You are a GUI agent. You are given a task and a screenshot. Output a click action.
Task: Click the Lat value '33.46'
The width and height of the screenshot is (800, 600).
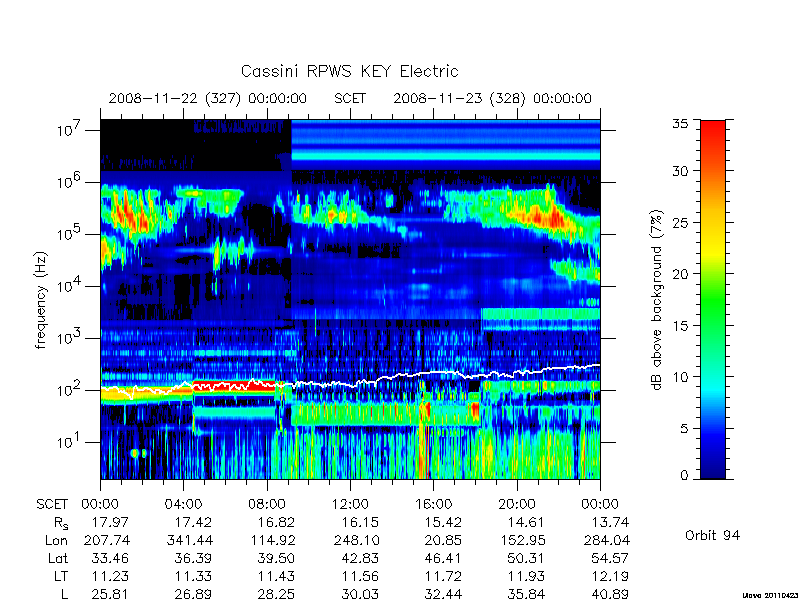(110, 558)
